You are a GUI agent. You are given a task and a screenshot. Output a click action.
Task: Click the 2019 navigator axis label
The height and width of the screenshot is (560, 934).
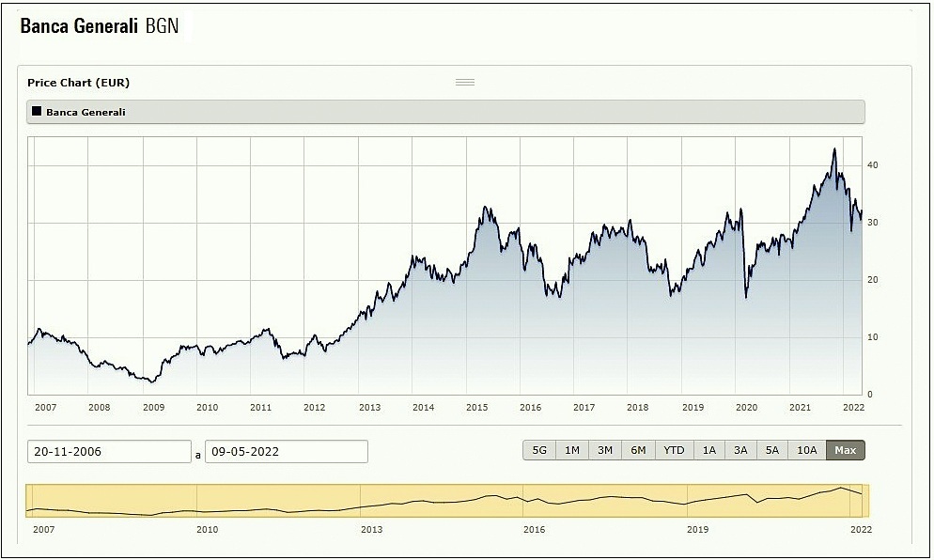click(697, 529)
